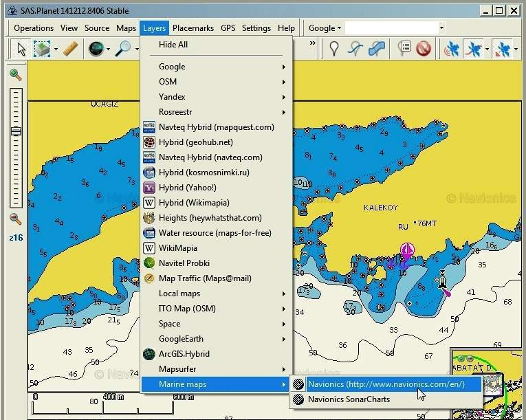Expand the Space layers submenu
The height and width of the screenshot is (420, 526).
[x=217, y=324]
